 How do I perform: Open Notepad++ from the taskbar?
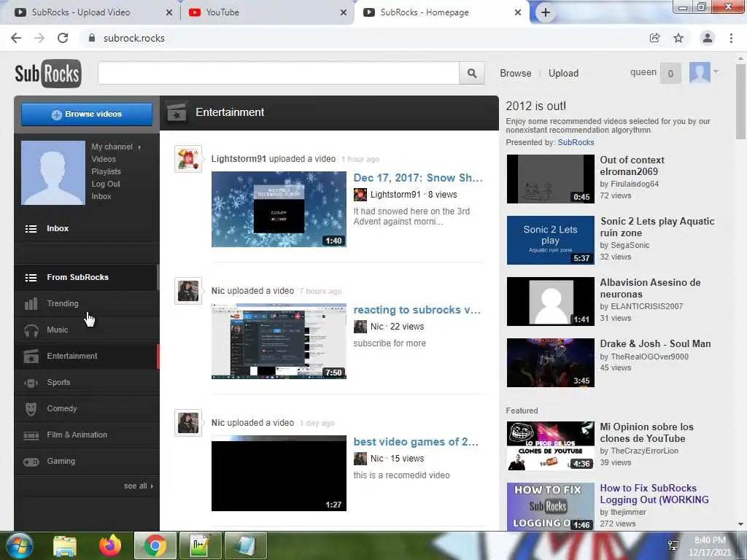pos(200,545)
